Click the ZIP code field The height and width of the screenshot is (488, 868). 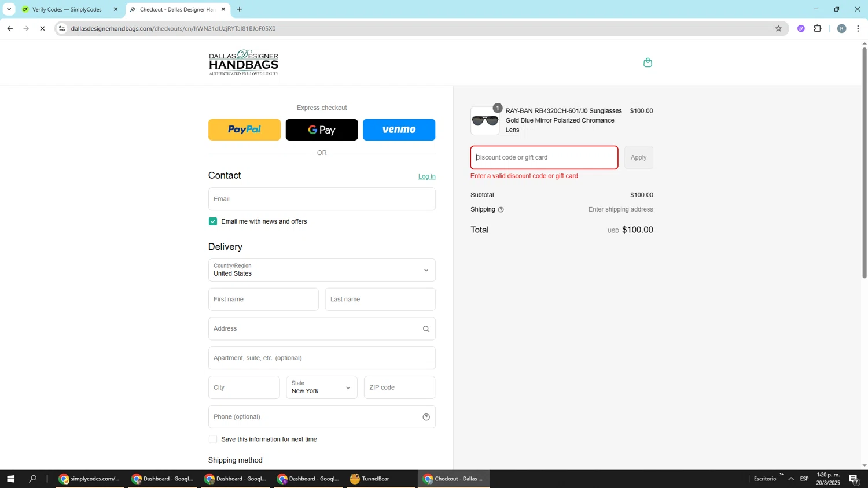click(399, 387)
